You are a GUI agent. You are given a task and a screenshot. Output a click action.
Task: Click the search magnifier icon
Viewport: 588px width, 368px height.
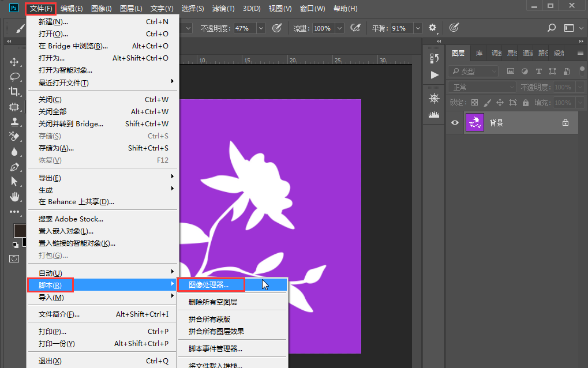(x=552, y=28)
